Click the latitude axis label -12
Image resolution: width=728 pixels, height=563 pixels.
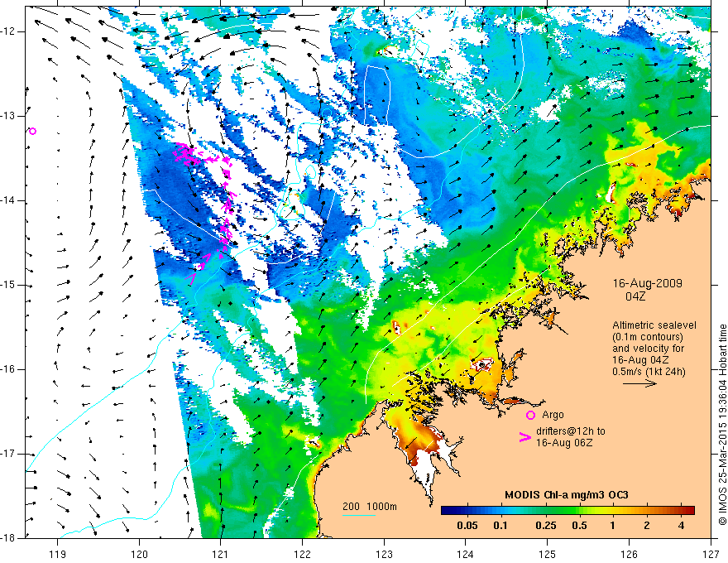(8, 31)
